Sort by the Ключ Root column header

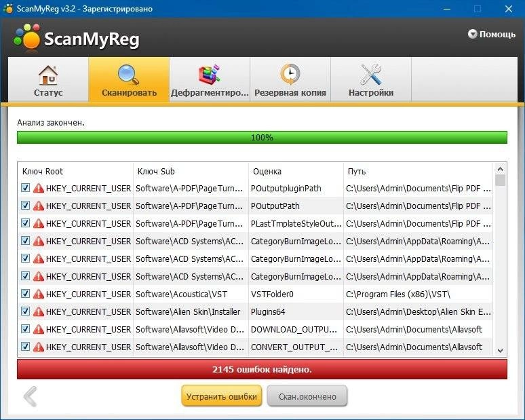point(76,172)
